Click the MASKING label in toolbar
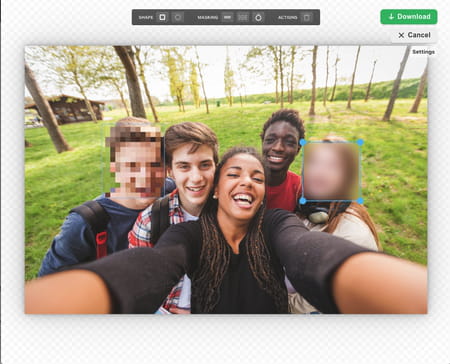This screenshot has height=364, width=450. [x=207, y=17]
